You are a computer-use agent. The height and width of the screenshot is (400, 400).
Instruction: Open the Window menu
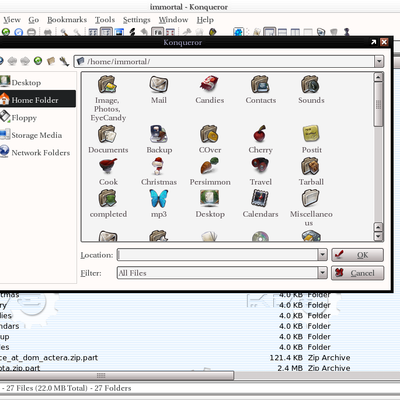point(173,20)
